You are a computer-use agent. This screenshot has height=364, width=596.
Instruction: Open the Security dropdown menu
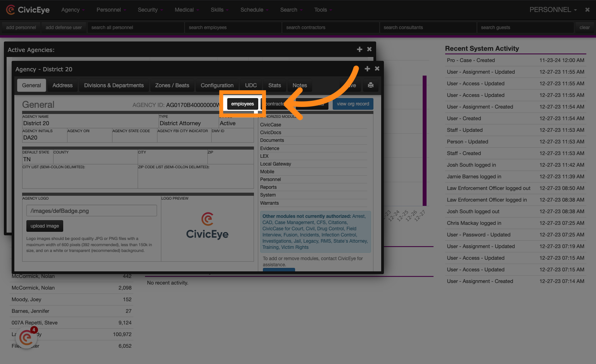click(150, 10)
